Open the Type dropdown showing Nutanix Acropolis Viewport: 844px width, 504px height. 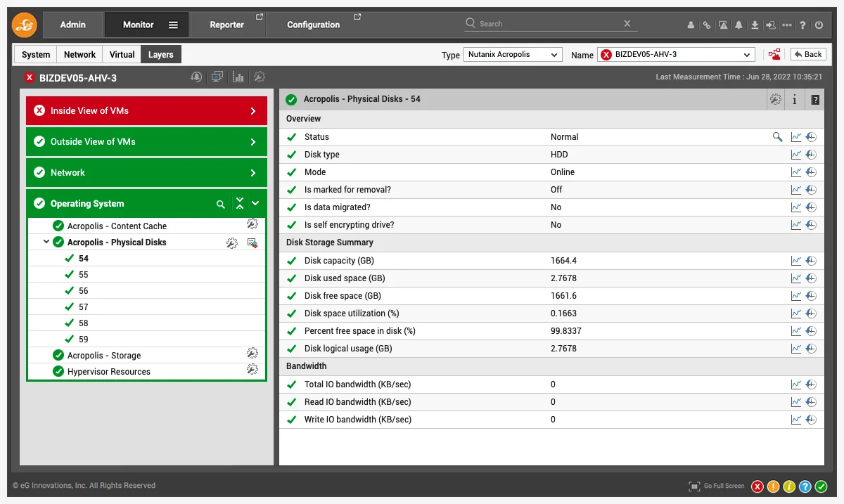(513, 54)
